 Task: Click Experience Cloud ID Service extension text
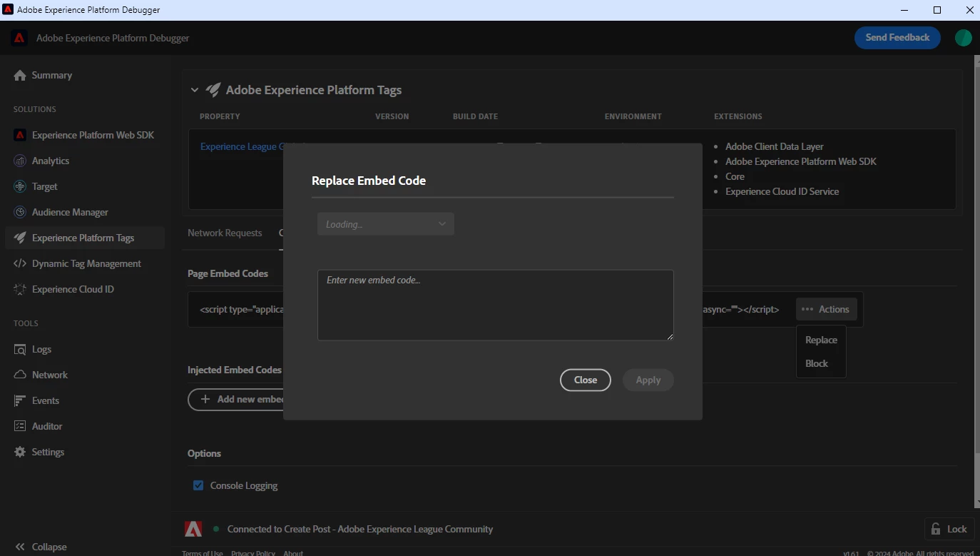point(782,191)
